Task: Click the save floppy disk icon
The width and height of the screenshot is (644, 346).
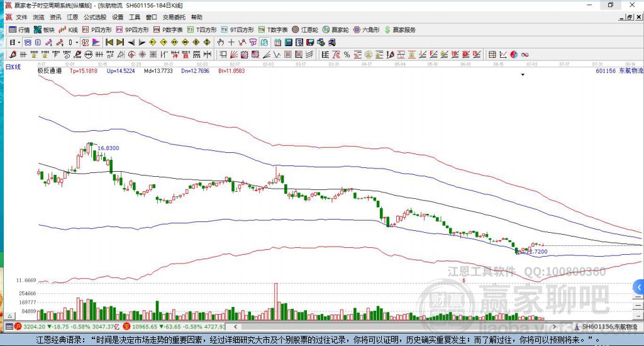Action: click(x=310, y=42)
